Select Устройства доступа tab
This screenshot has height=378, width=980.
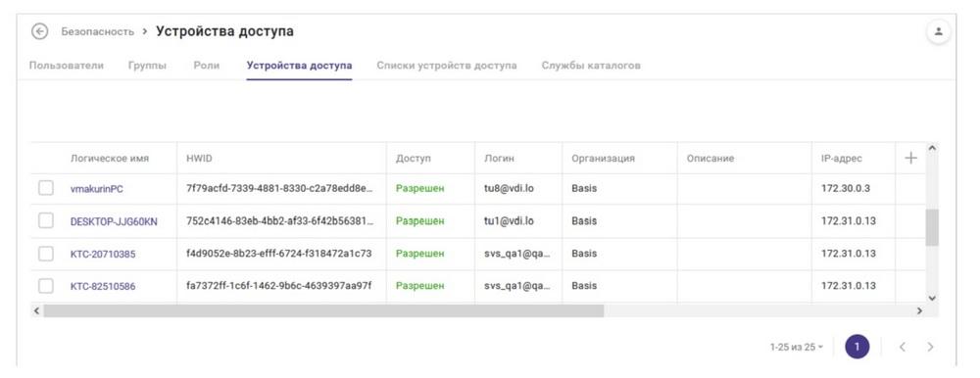(299, 65)
